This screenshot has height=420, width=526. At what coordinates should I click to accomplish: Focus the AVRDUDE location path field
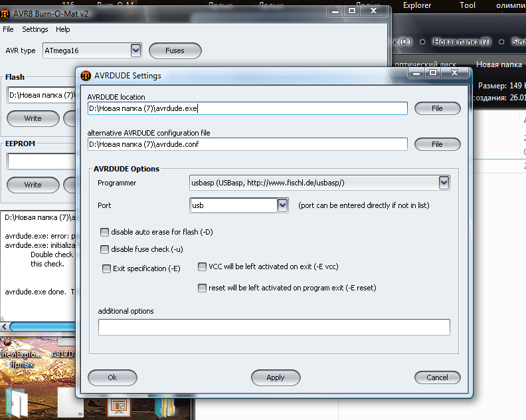click(248, 108)
